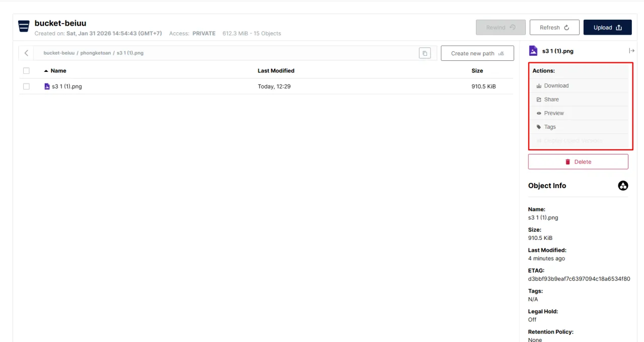644x342 pixels.
Task: Click the Refresh button
Action: [x=554, y=28]
